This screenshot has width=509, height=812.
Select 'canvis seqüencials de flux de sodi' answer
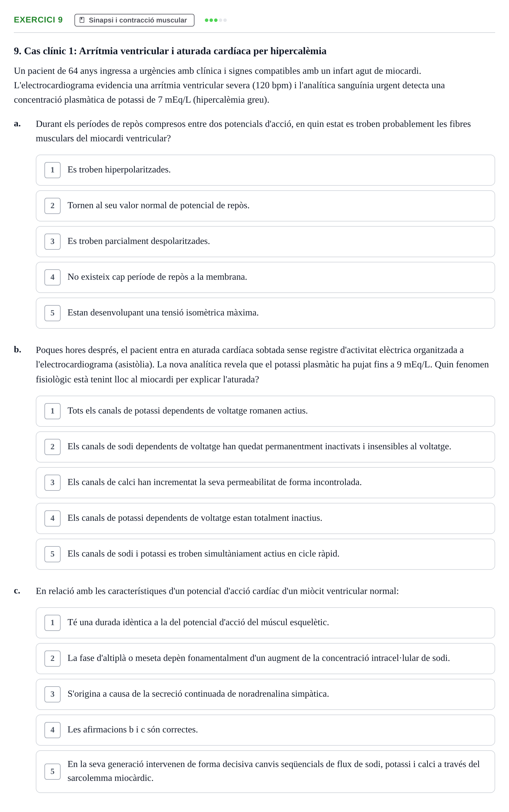265,772
